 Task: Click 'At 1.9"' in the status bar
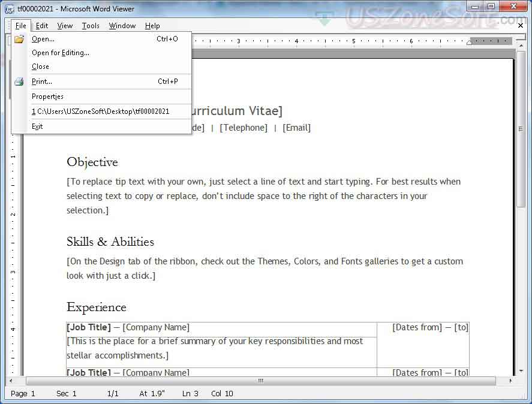152,393
